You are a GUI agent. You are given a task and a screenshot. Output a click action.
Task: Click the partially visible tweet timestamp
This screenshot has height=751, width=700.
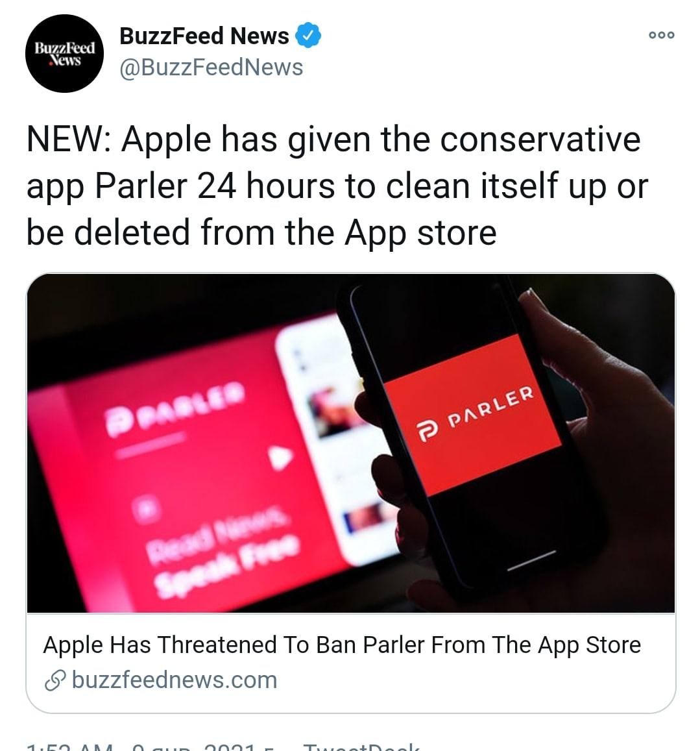click(x=149, y=746)
